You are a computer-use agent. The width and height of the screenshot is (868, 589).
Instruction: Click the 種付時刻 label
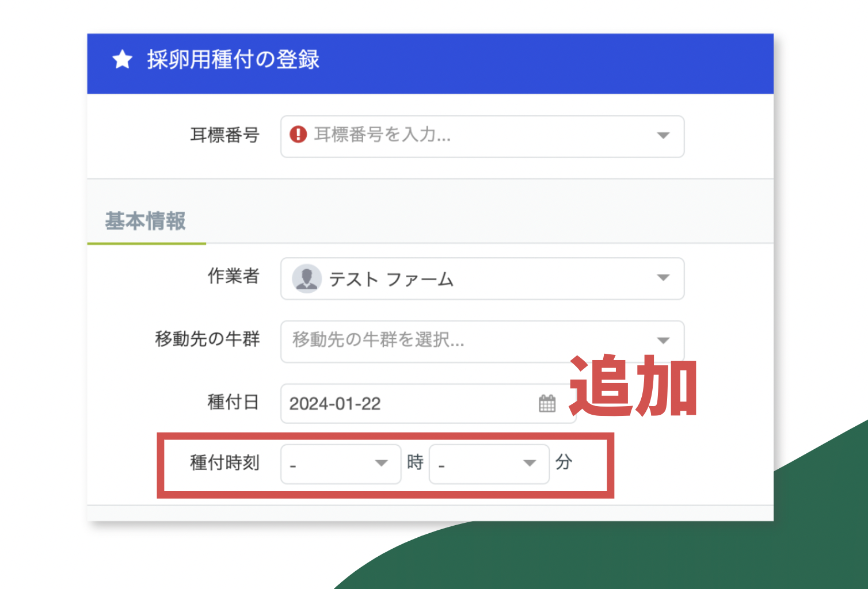[x=225, y=462]
